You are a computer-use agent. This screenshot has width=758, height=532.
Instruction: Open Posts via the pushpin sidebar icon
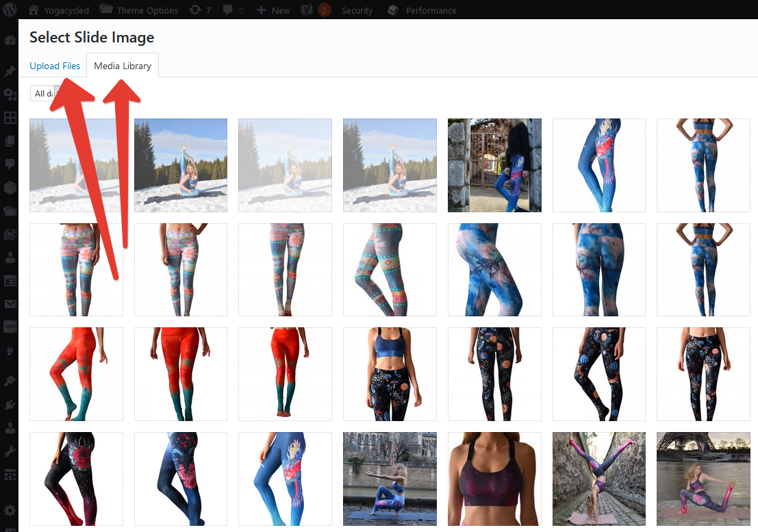tap(10, 71)
